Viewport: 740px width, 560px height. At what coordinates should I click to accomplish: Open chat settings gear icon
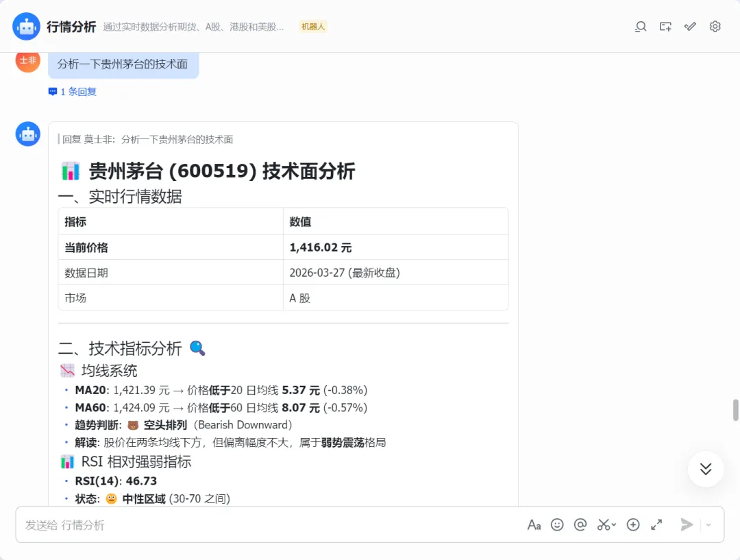point(715,27)
